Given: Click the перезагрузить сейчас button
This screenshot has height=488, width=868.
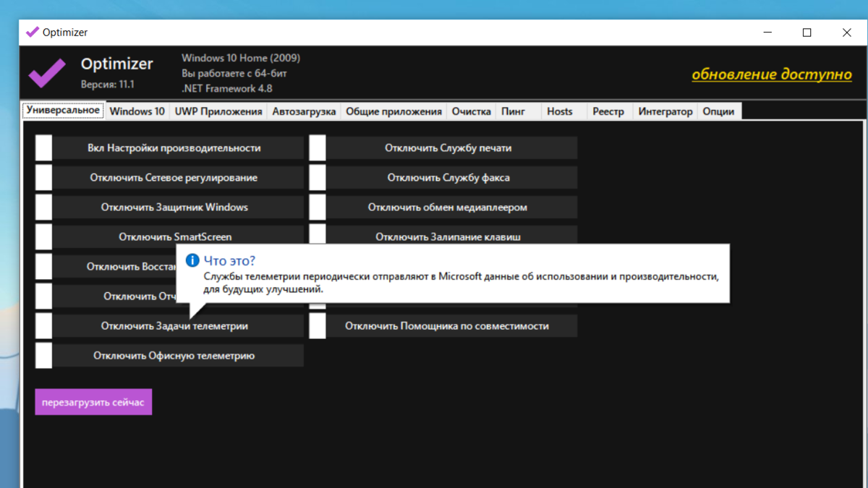Looking at the screenshot, I should [93, 402].
